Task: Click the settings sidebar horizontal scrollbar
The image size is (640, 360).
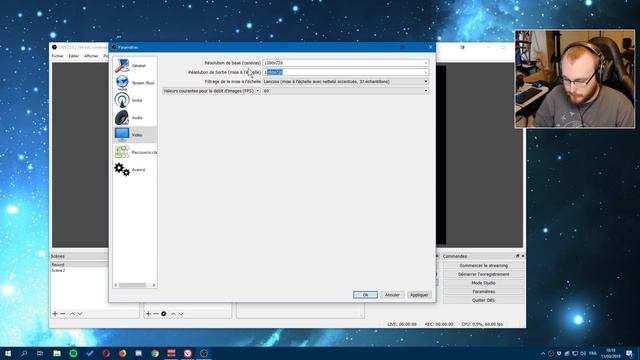Action: (x=132, y=285)
